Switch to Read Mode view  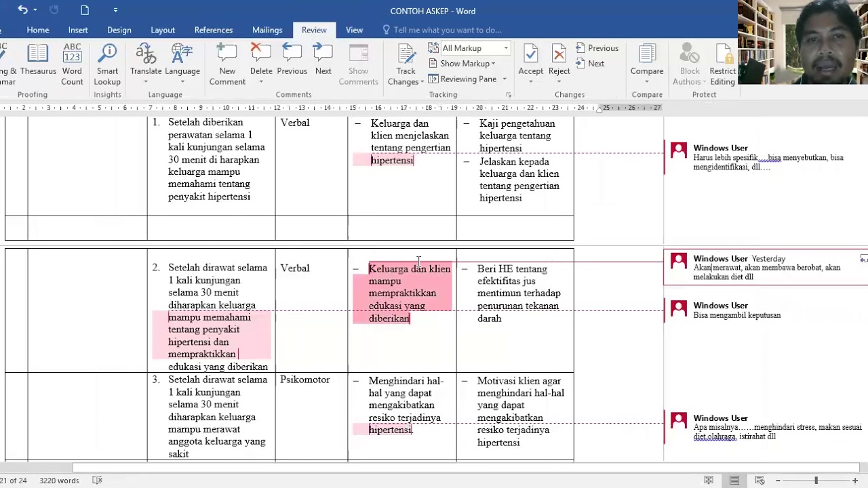click(x=709, y=481)
